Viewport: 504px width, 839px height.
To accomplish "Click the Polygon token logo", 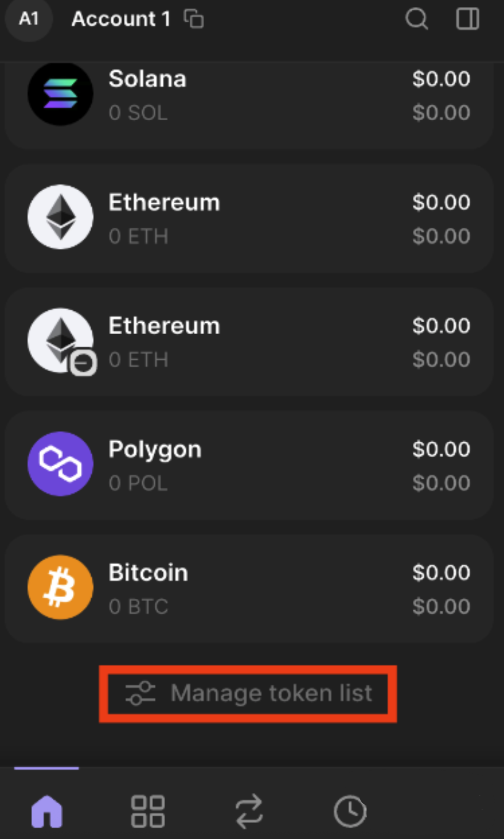I will 60,464.
